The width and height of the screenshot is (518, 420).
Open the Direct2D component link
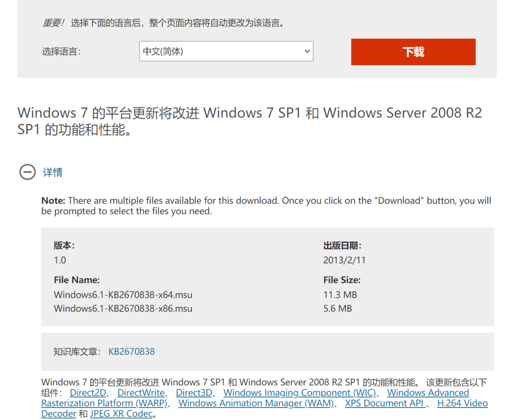tap(88, 393)
